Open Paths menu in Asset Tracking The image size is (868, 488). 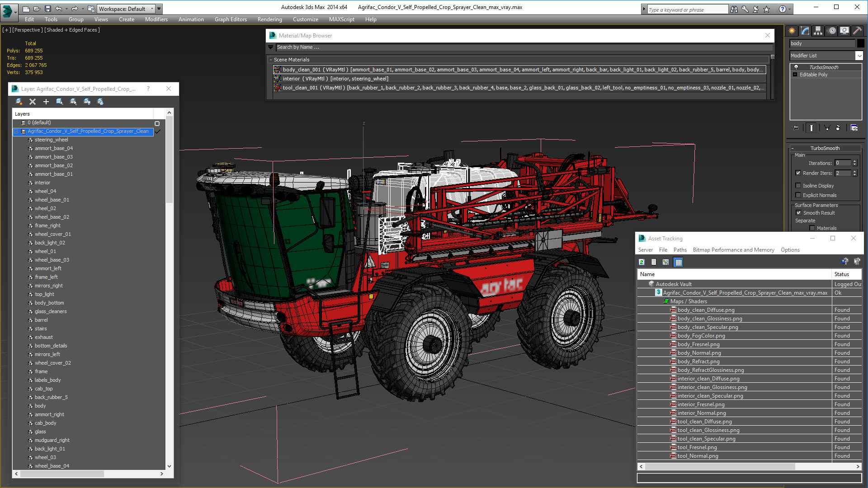coord(680,250)
